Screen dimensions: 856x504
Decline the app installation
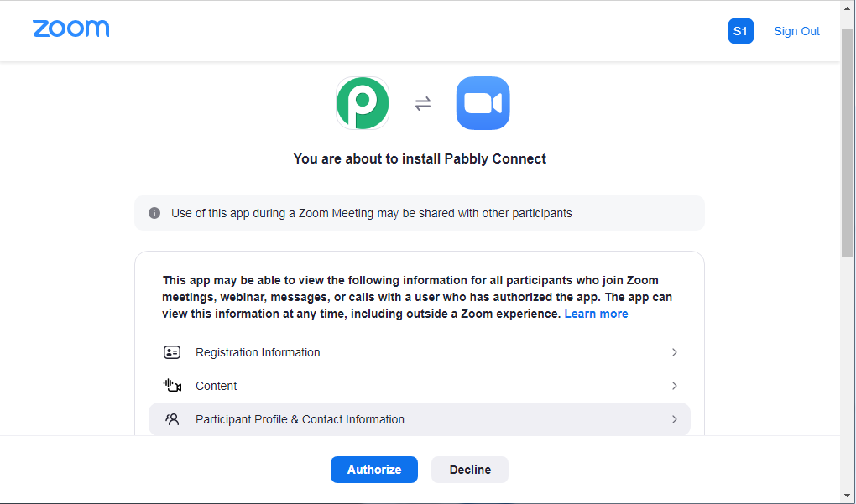point(470,470)
